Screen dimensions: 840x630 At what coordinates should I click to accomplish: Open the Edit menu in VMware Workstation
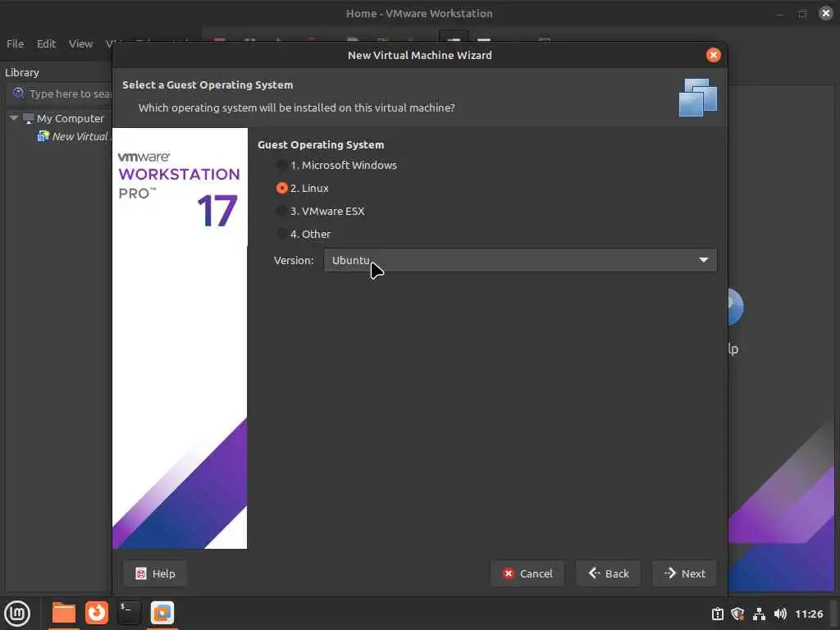(46, 44)
